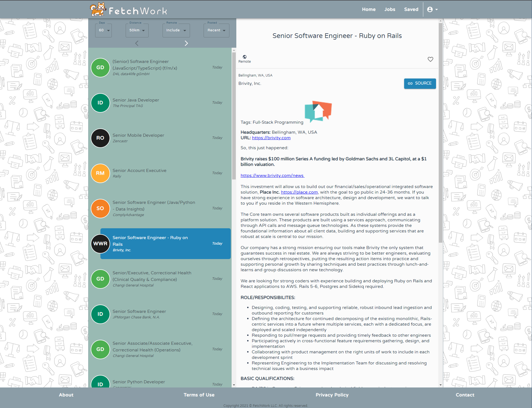
Task: Click the job title heading in detail pane
Action: pos(337,36)
